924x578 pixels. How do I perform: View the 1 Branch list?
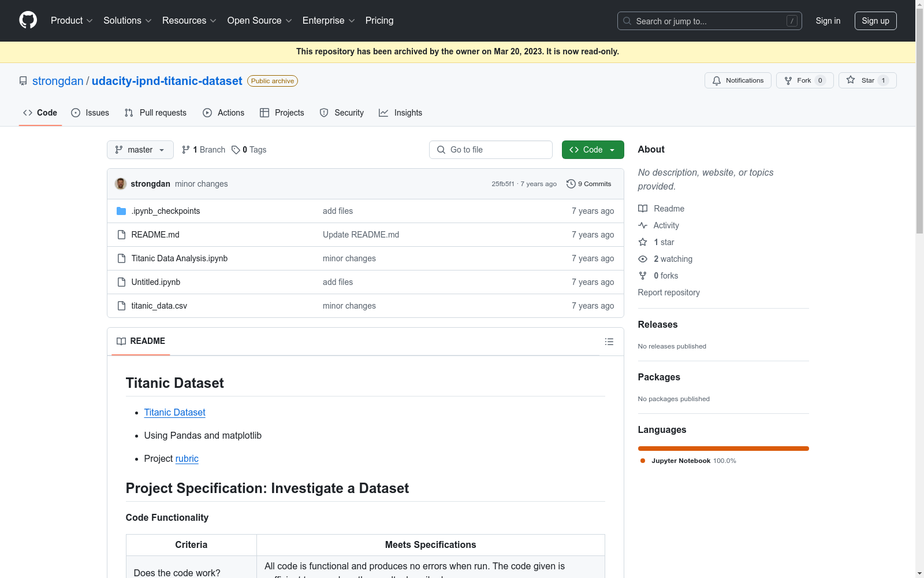pos(203,150)
